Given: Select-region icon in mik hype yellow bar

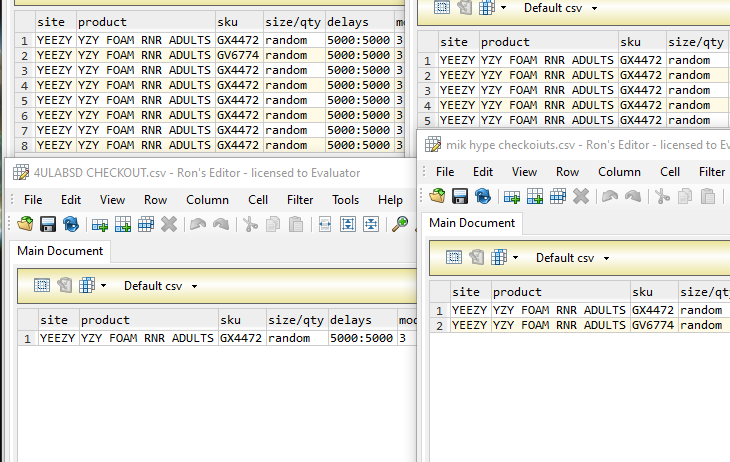Looking at the screenshot, I should pos(454,257).
